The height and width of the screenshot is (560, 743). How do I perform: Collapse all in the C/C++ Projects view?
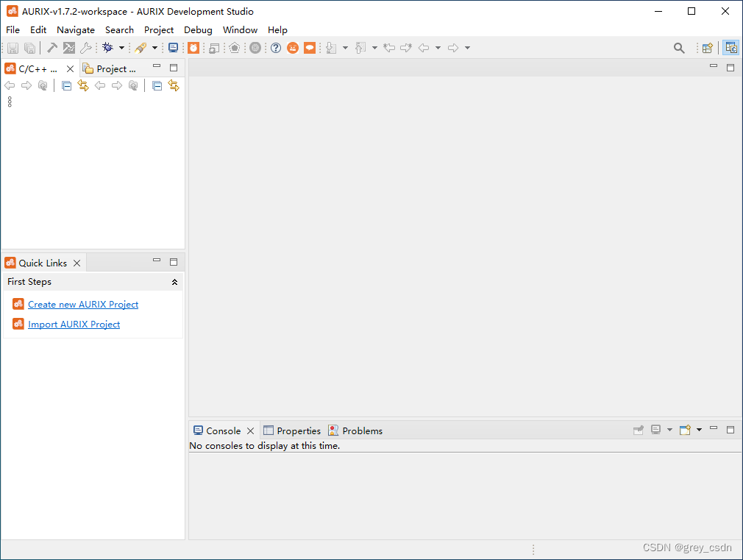[66, 85]
